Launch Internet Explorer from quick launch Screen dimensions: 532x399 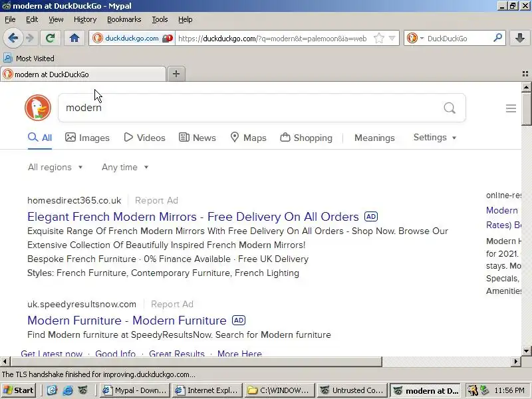pos(68,390)
